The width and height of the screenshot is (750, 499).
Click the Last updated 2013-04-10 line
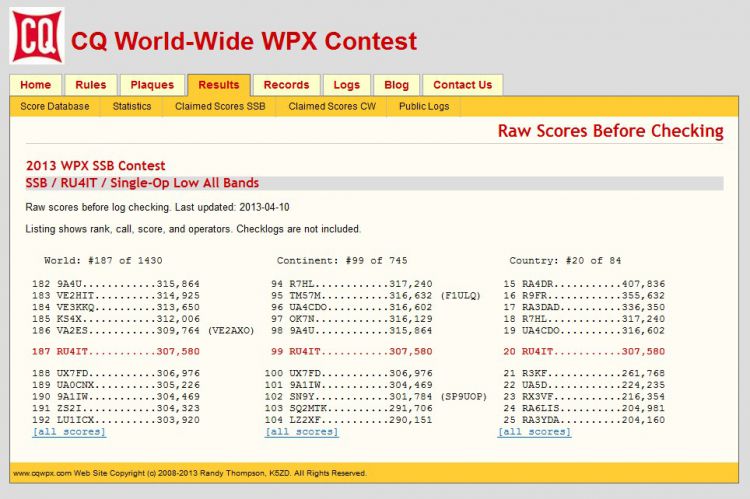[x=157, y=208]
